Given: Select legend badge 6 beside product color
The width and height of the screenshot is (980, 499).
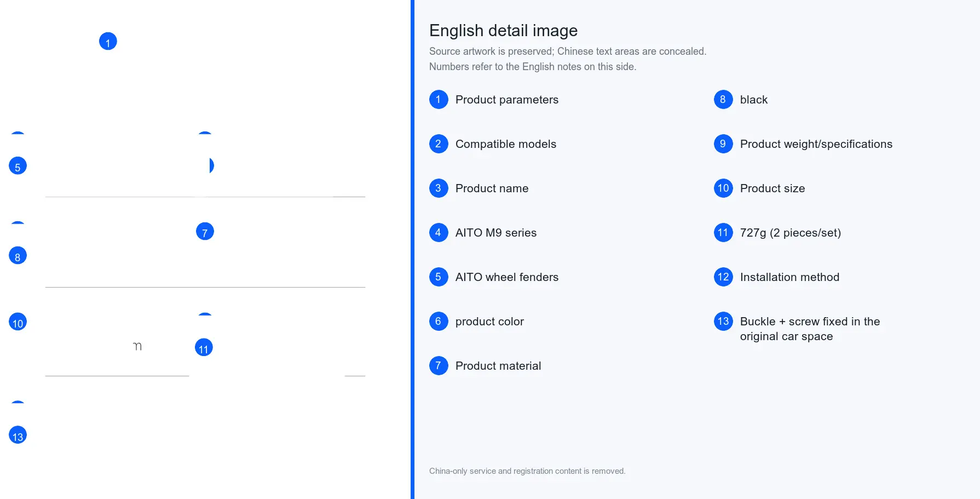Looking at the screenshot, I should coord(439,322).
